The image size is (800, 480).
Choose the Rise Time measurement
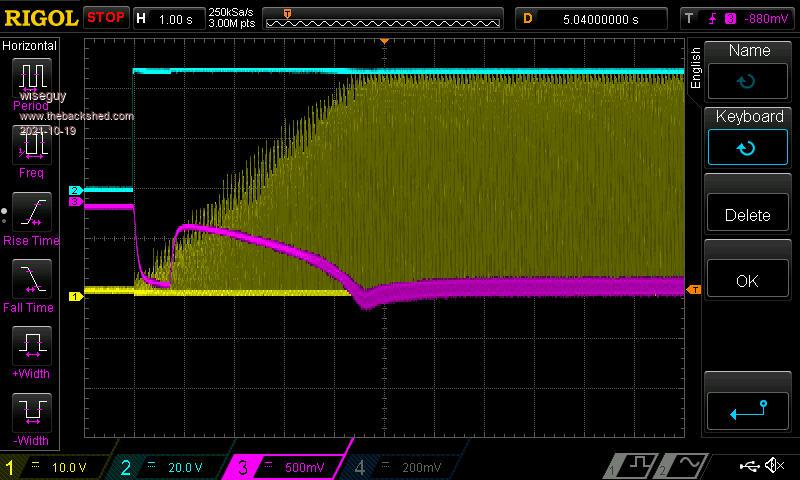click(31, 213)
